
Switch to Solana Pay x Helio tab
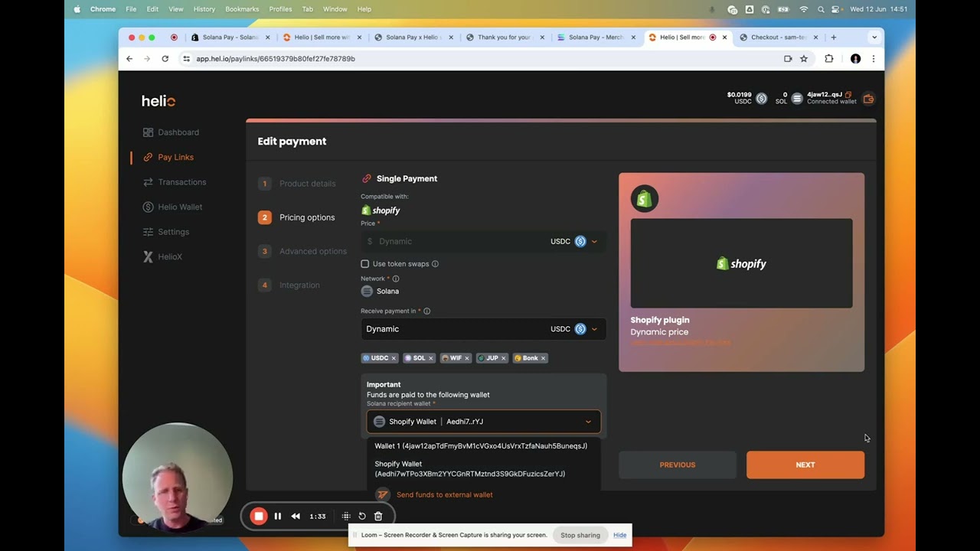click(413, 37)
